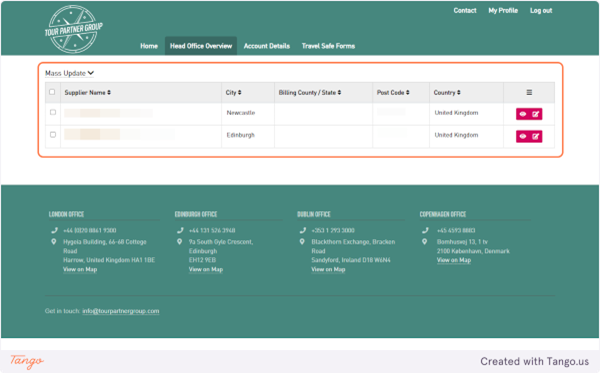Select the Newcastle supplier row checkbox
Image resolution: width=600 pixels, height=373 pixels.
(x=53, y=112)
